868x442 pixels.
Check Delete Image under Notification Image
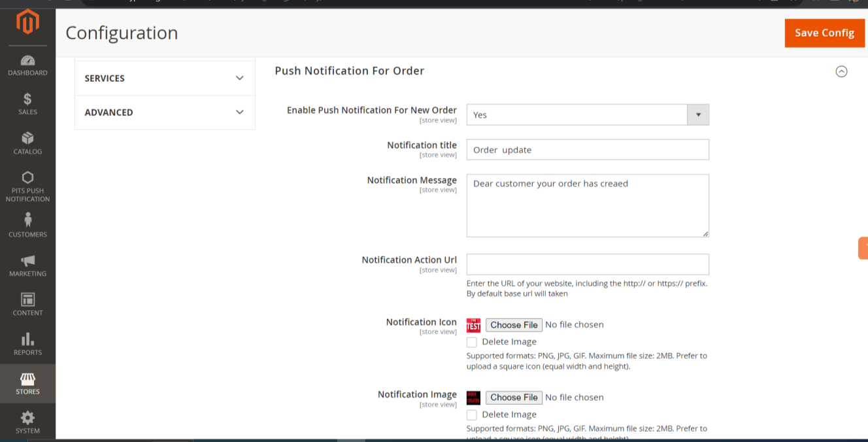[x=472, y=415]
